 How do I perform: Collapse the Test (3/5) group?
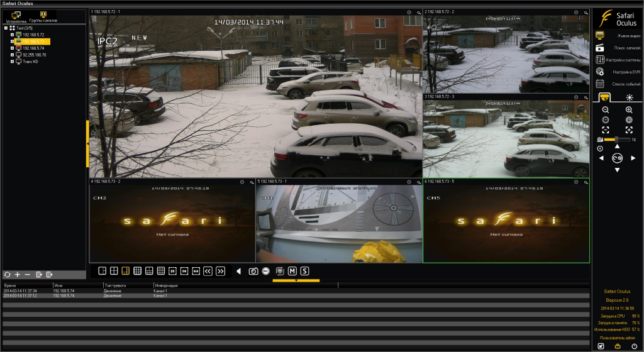pos(6,28)
